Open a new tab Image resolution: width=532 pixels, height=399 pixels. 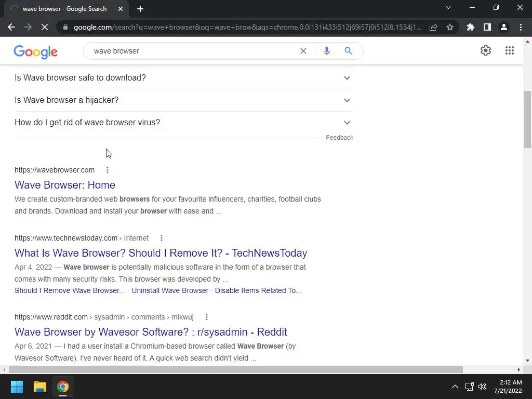point(140,9)
